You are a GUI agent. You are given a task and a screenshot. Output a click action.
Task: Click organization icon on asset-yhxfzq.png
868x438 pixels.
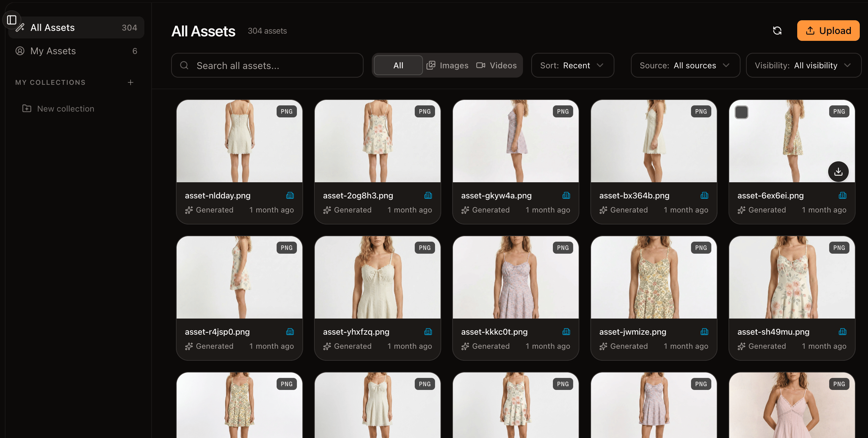(x=428, y=332)
